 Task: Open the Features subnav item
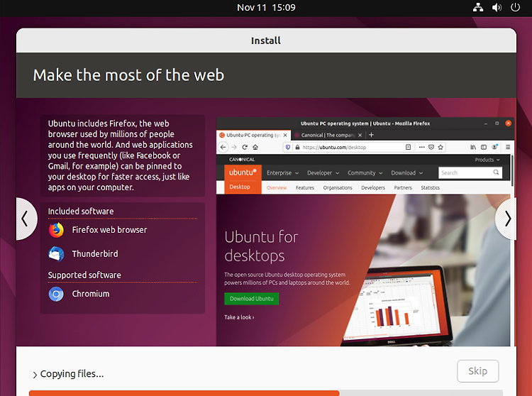[305, 187]
